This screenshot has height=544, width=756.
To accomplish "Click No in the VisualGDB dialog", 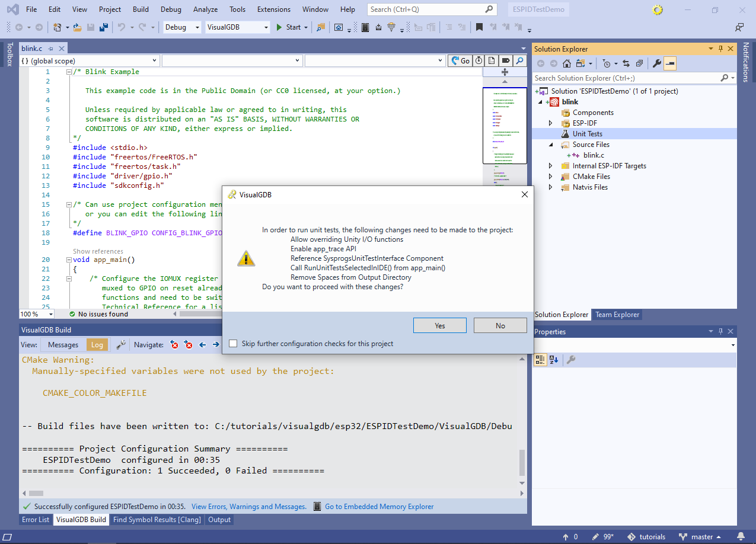I will click(500, 325).
